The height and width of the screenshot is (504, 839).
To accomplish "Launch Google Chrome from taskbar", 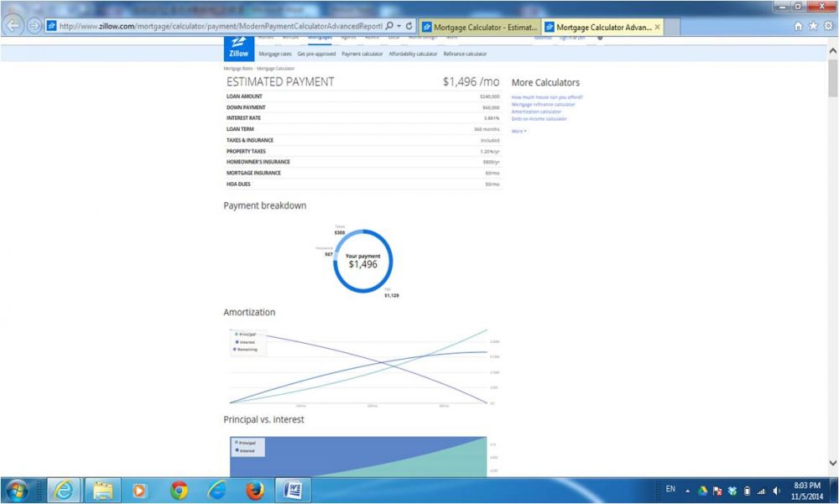I will (179, 490).
